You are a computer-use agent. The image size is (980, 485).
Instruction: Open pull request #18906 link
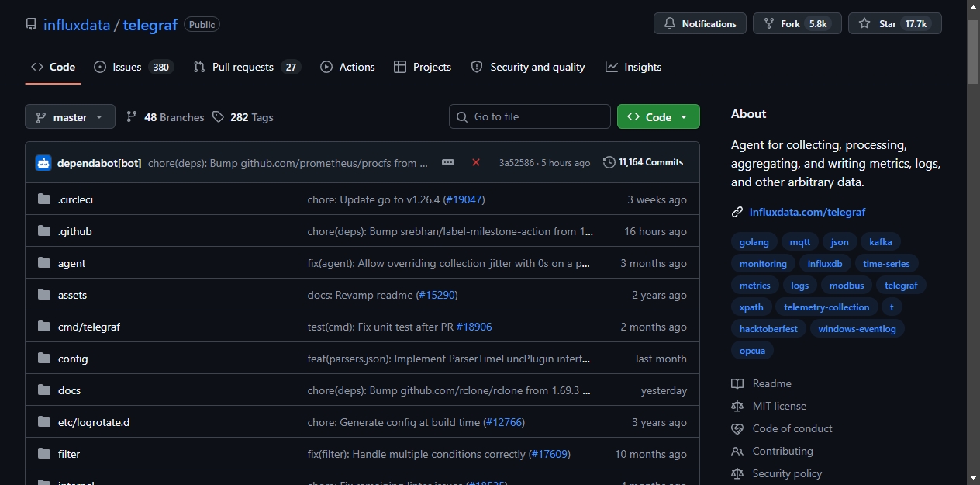click(x=474, y=327)
